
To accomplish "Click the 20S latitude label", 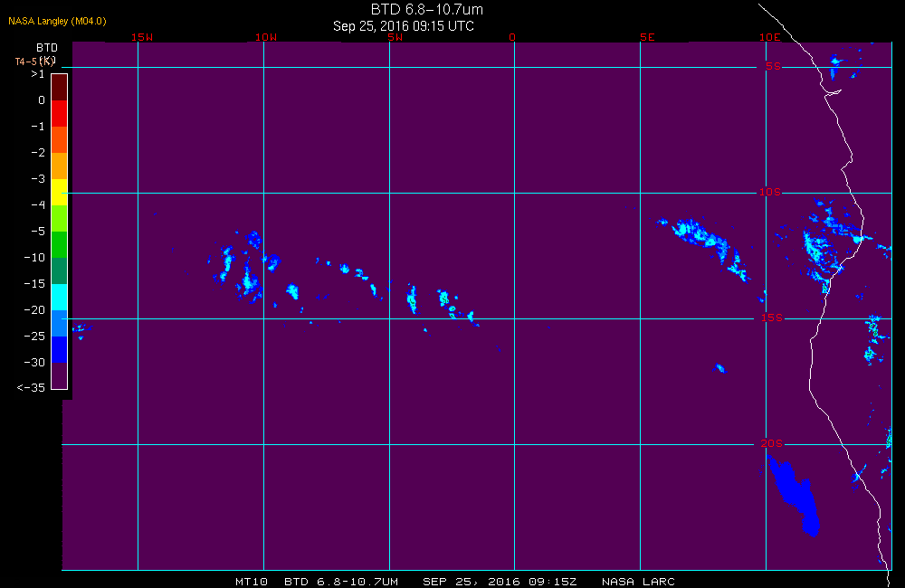I will (x=772, y=443).
